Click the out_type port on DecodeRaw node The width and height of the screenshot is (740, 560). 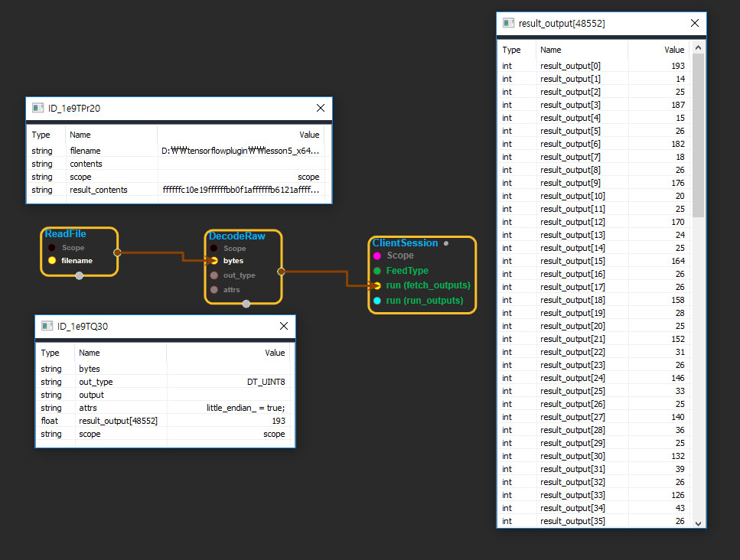tap(214, 275)
